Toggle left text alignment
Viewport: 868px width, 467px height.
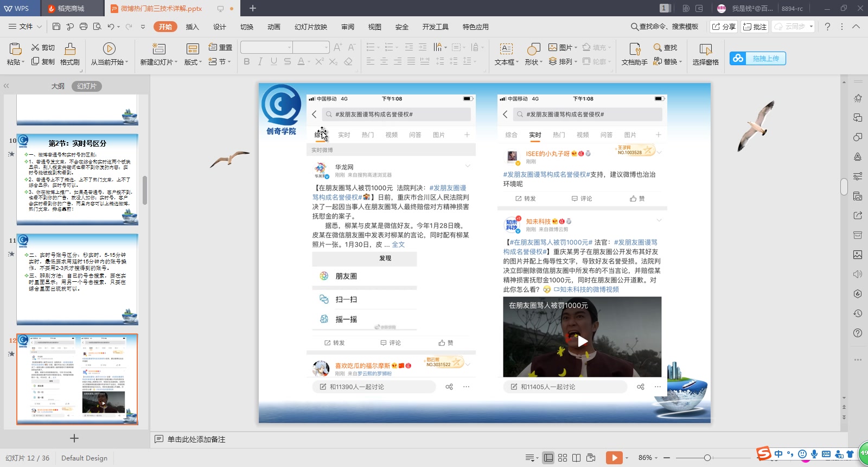(371, 61)
